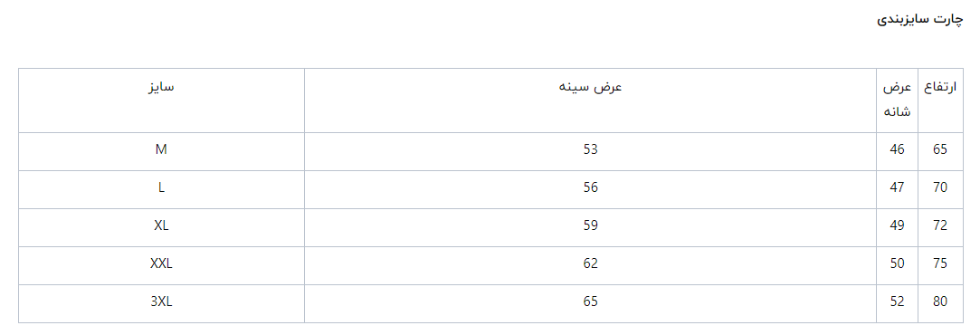This screenshot has width=980, height=335.
Task: Click shoulder width value 49
Action: 897,225
